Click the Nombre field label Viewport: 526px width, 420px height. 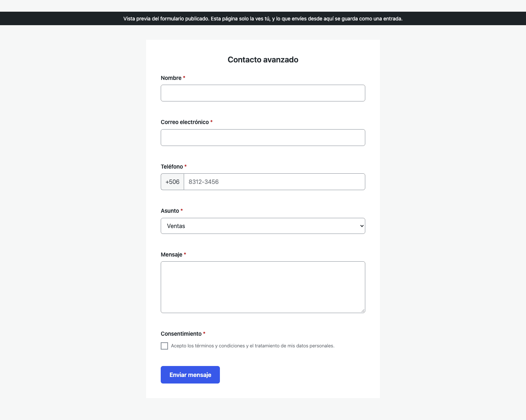point(171,78)
